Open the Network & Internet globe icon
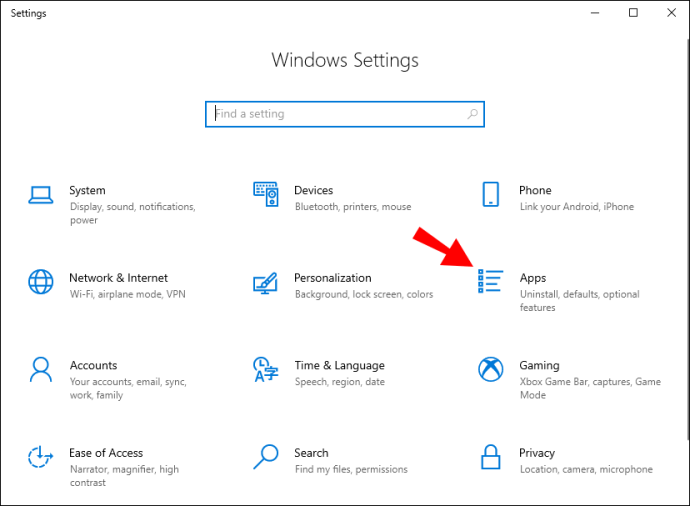This screenshot has height=506, width=690. click(x=41, y=282)
